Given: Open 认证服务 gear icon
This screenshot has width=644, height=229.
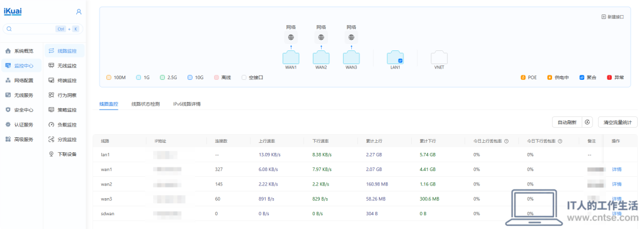Looking at the screenshot, I should (x=8, y=125).
